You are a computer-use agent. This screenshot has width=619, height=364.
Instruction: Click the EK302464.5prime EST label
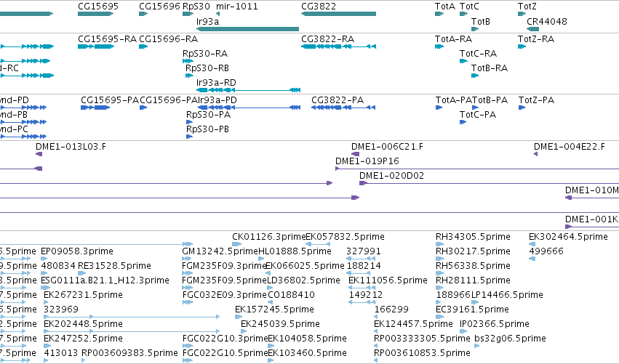pyautogui.click(x=568, y=237)
